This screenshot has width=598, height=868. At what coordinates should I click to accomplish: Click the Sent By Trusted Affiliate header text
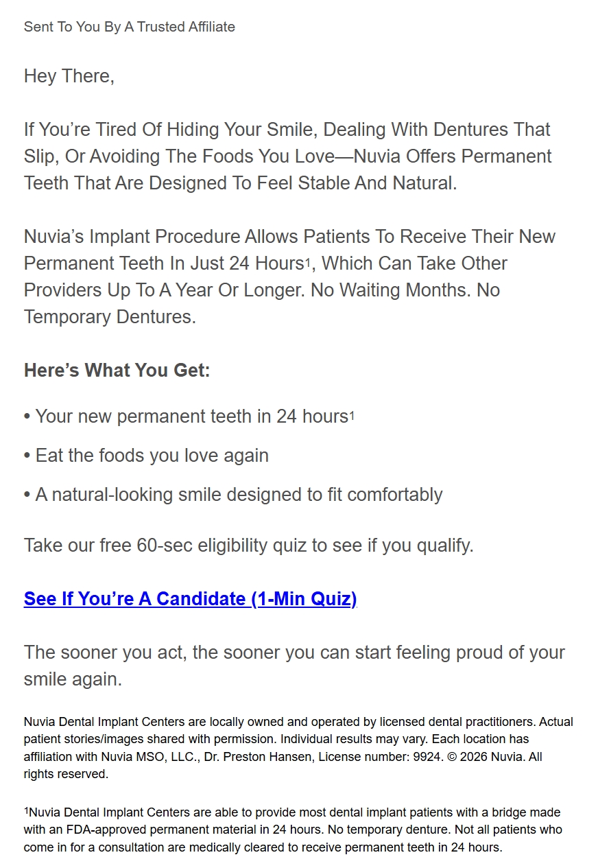click(x=130, y=27)
